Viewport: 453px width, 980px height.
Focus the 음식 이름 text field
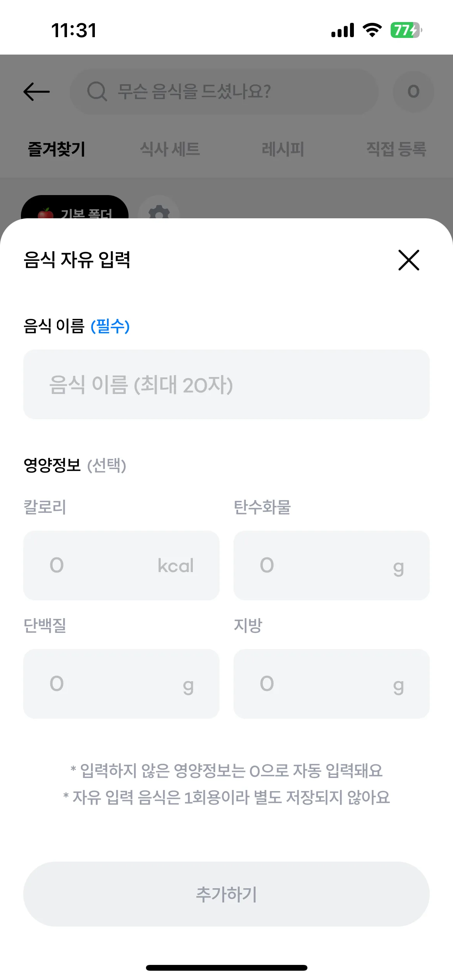pos(226,384)
